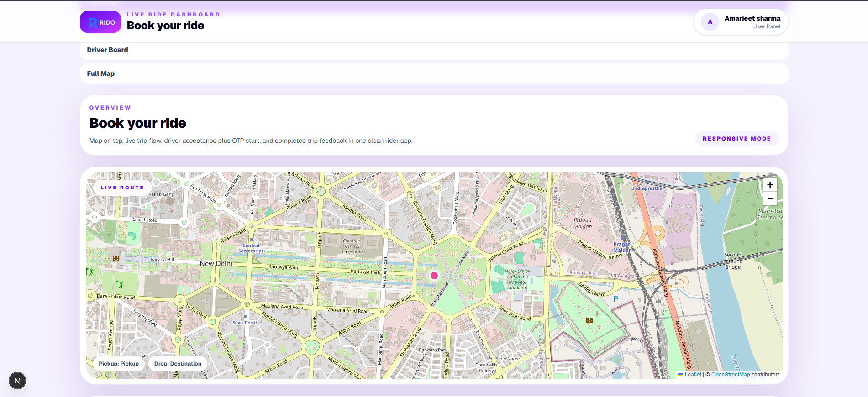Zoom in the map with plus button

point(770,185)
